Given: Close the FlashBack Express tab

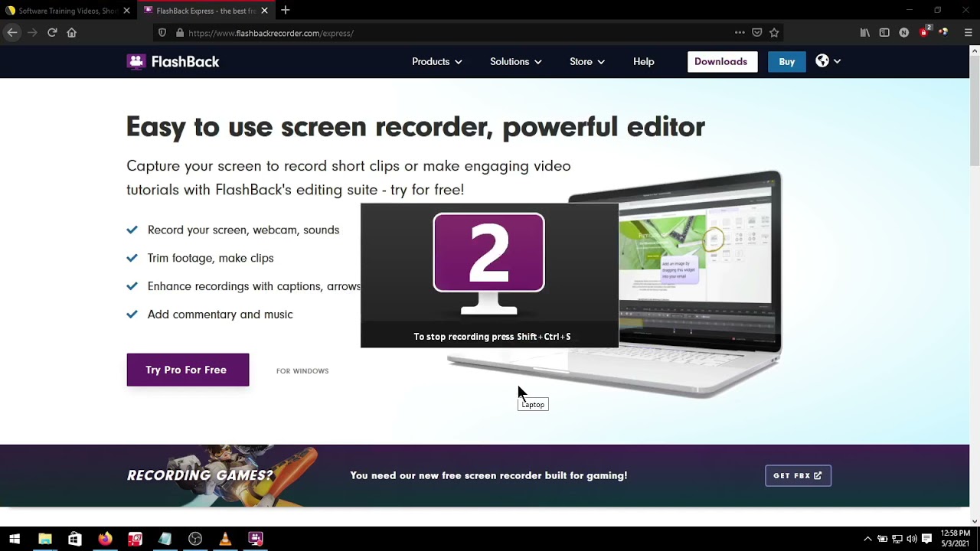Looking at the screenshot, I should (264, 11).
